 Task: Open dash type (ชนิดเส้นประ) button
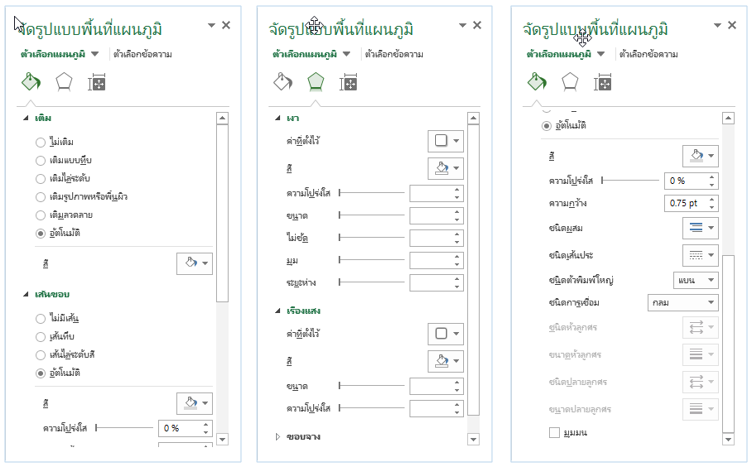(700, 254)
